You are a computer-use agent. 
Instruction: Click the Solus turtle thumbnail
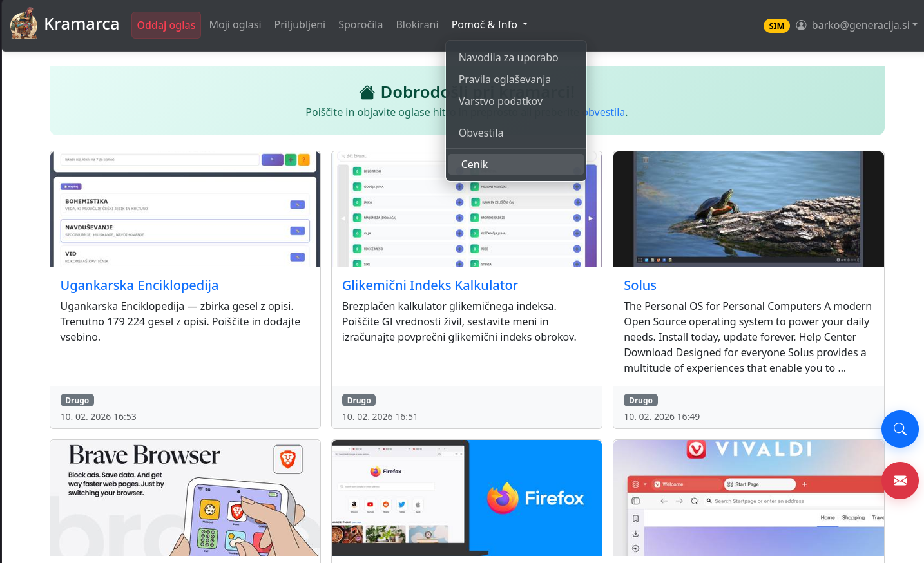pyautogui.click(x=749, y=209)
